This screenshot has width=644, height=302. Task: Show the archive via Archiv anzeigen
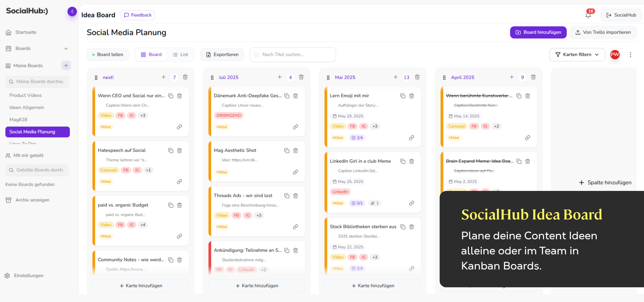point(28,200)
